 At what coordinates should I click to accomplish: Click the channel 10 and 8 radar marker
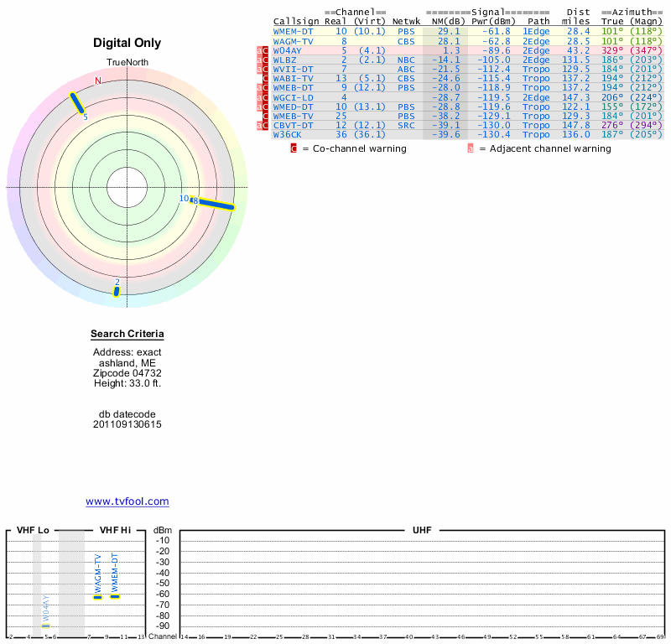(212, 203)
